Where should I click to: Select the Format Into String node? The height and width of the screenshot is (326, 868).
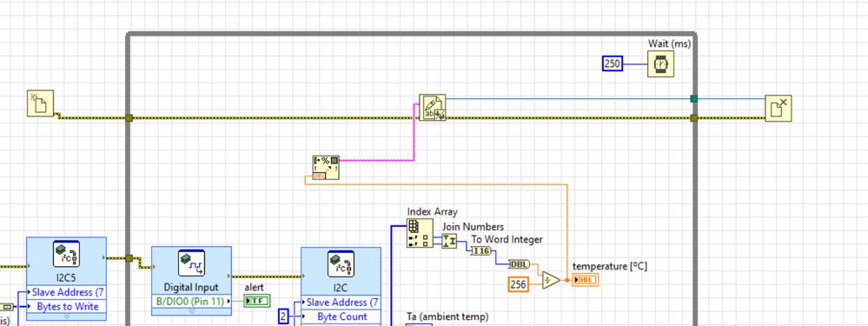[x=326, y=168]
